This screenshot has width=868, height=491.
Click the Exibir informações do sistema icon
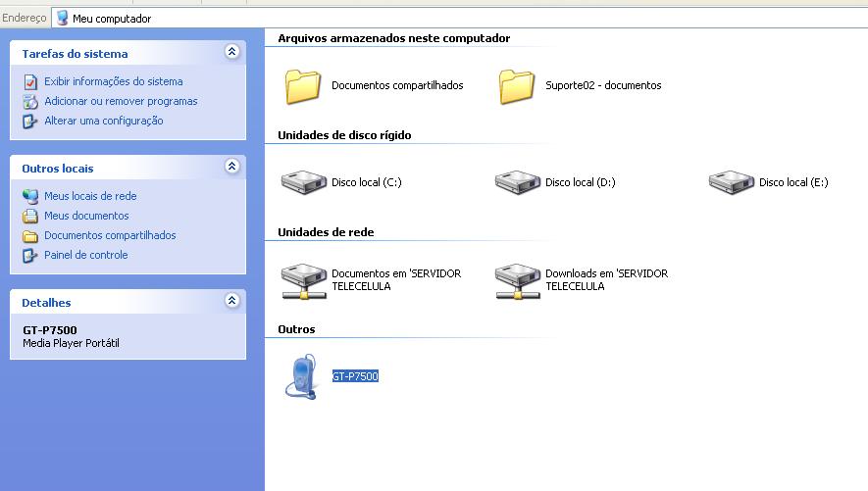point(30,82)
